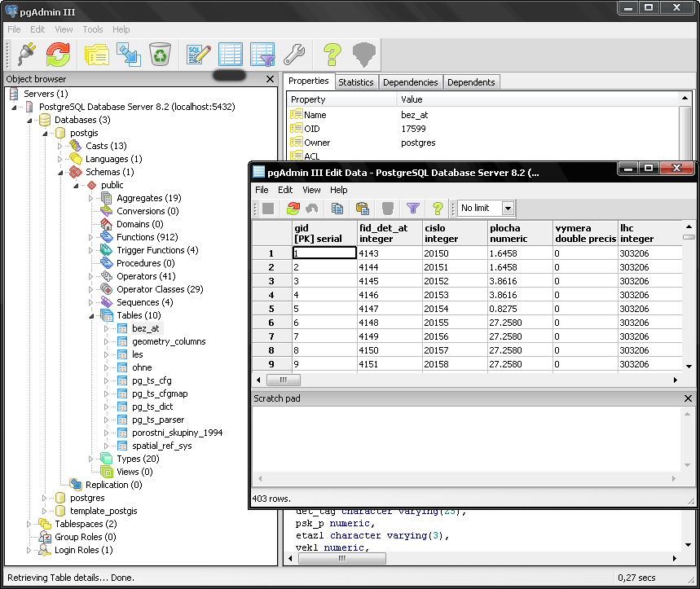Click the yellow question mark in main toolbar
Screen dimensions: 700x589
(x=332, y=55)
